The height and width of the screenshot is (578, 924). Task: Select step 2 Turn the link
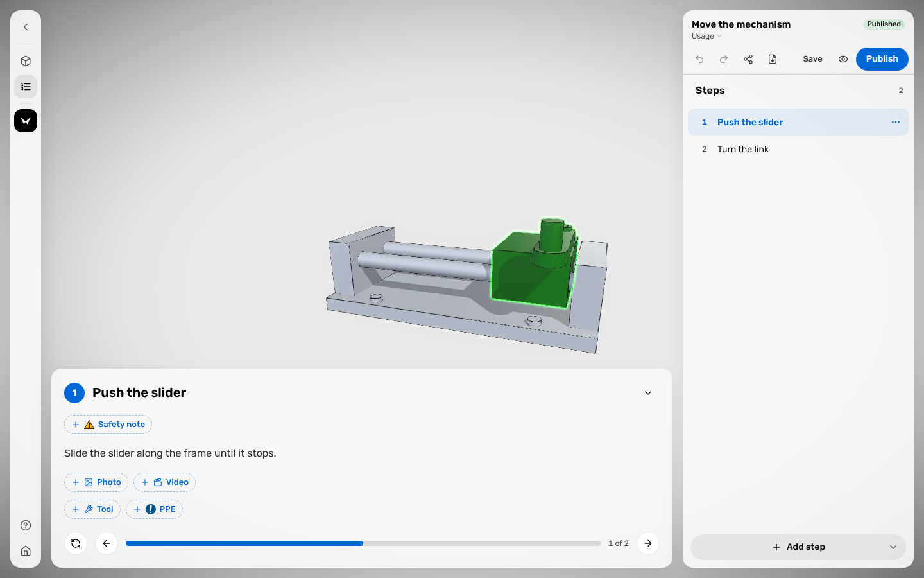point(798,149)
